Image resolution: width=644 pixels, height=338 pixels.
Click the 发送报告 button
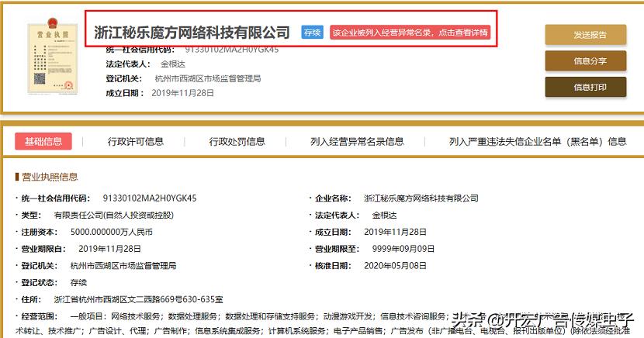point(586,35)
